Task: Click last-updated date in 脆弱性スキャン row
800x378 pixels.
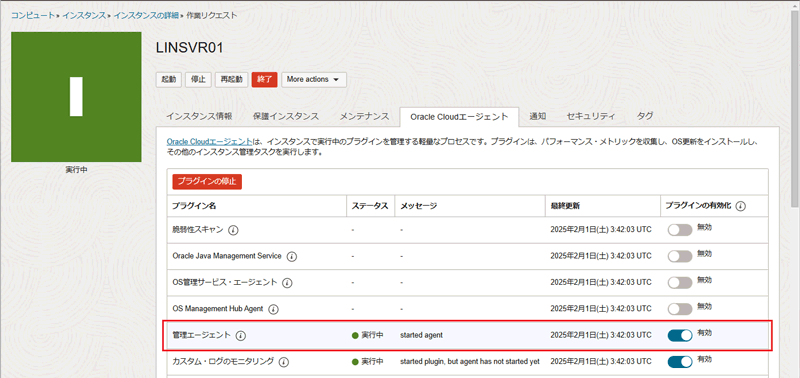Action: tap(601, 230)
